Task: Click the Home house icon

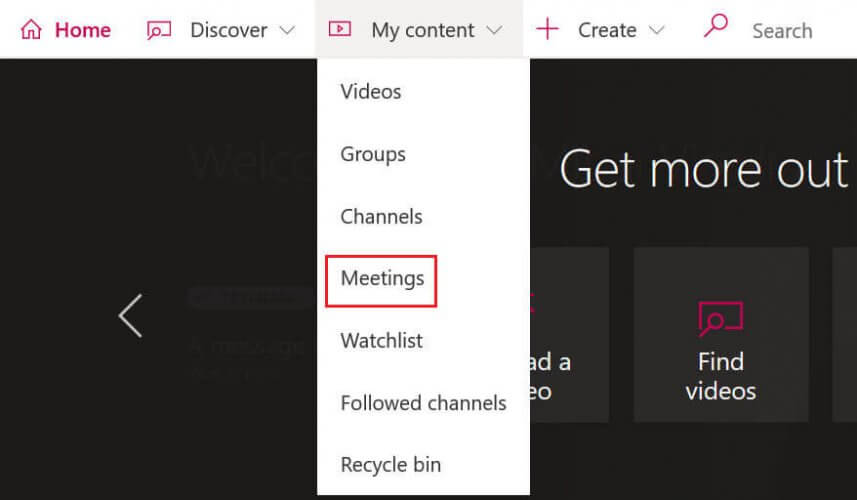Action: click(31, 30)
